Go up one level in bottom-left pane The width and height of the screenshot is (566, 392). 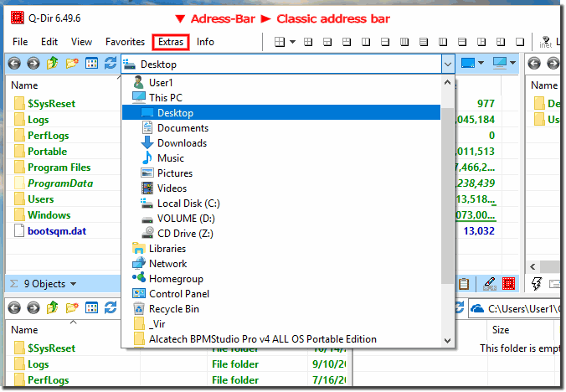[x=53, y=307]
